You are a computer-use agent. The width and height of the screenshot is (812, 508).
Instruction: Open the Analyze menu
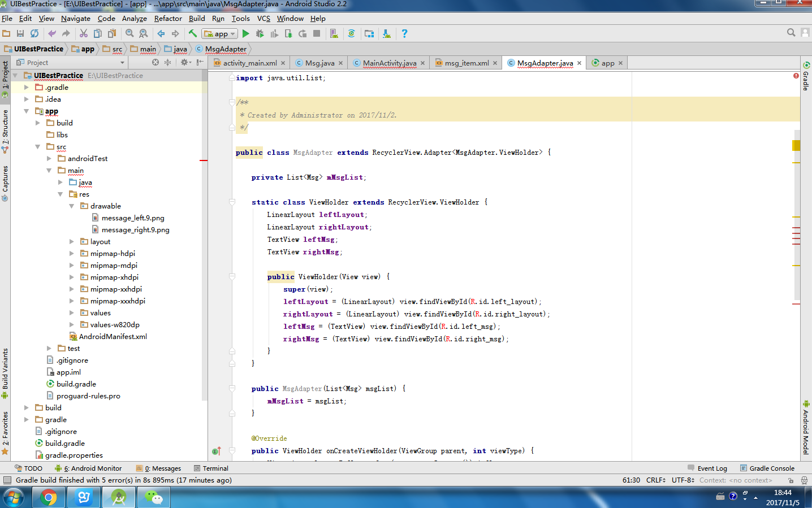[x=135, y=18]
